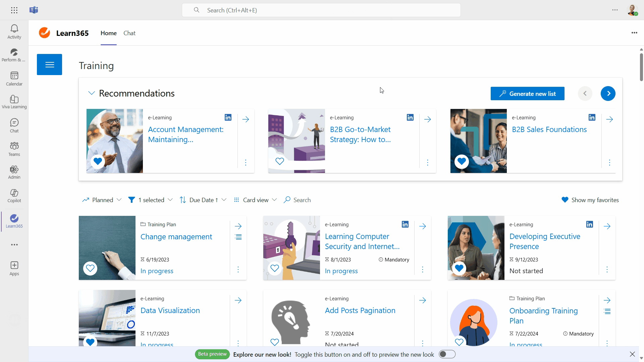Switch to the Chat tab in Learn365
Viewport: 644px width, 362px height.
(x=129, y=33)
